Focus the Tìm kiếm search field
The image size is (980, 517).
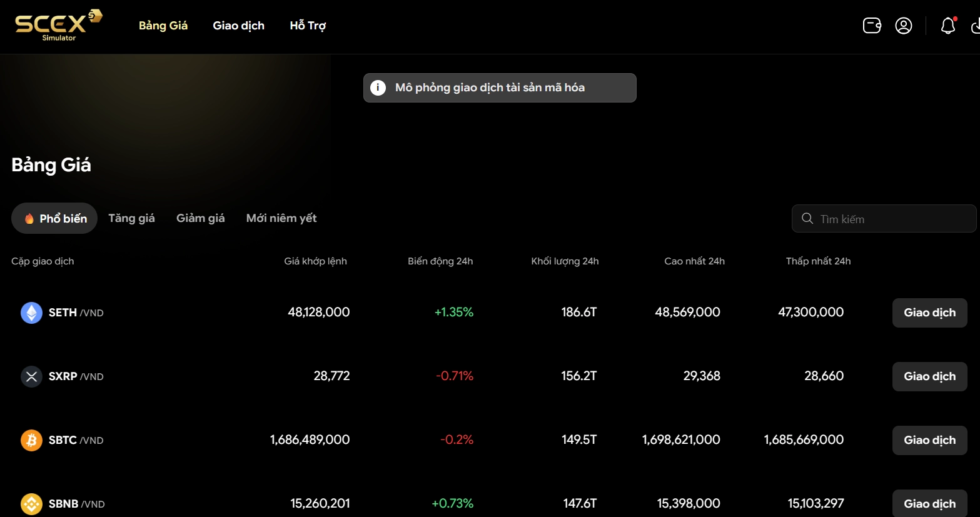coord(884,219)
